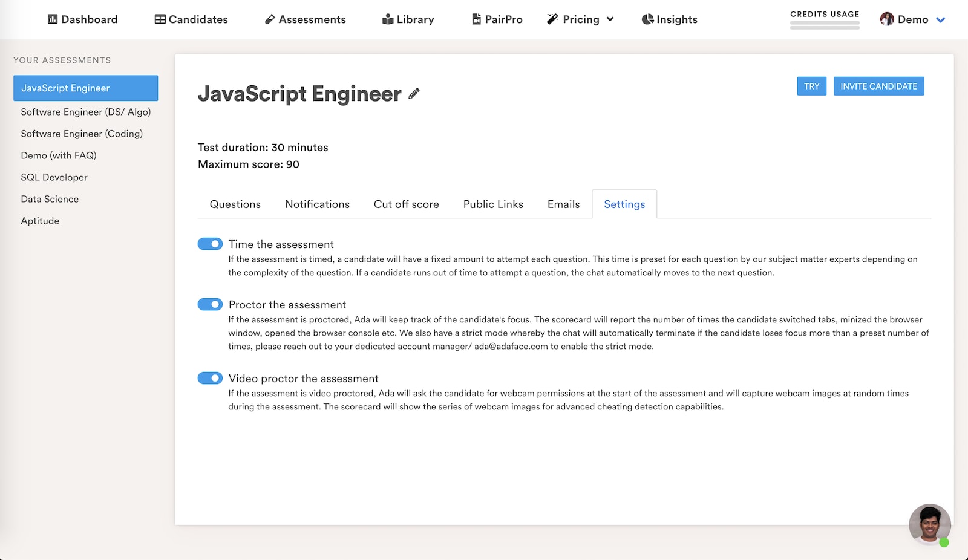Click the Demo user avatar
This screenshot has width=968, height=560.
(x=887, y=19)
